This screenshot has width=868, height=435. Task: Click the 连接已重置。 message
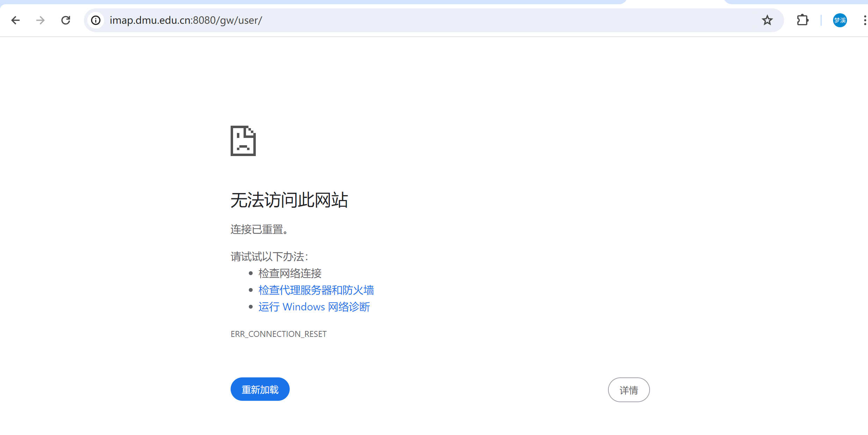pos(259,229)
